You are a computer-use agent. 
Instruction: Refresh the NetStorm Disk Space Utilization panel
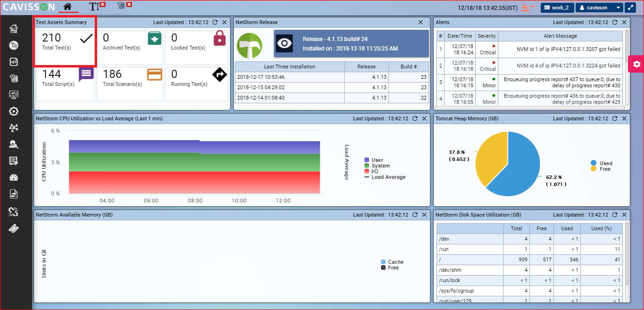tap(615, 215)
